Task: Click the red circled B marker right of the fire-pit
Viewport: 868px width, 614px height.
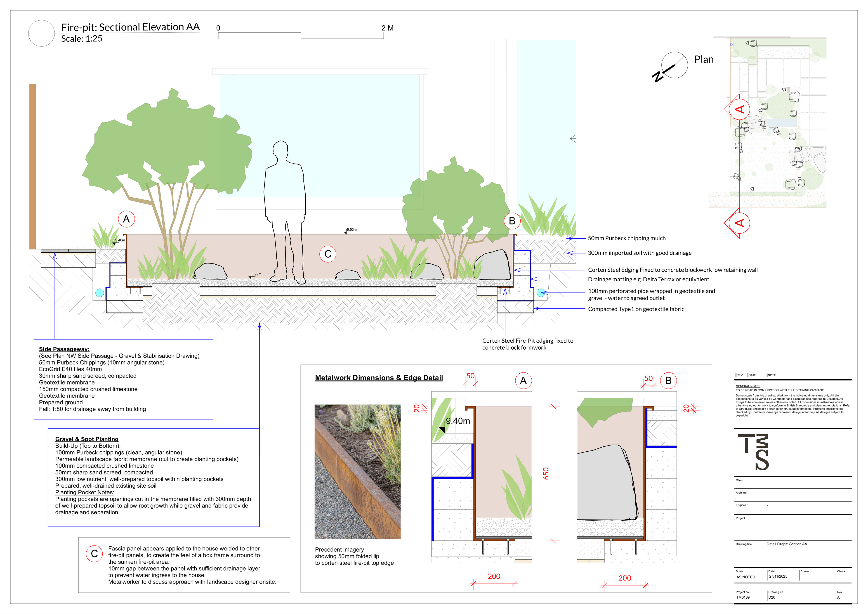Action: [x=512, y=221]
